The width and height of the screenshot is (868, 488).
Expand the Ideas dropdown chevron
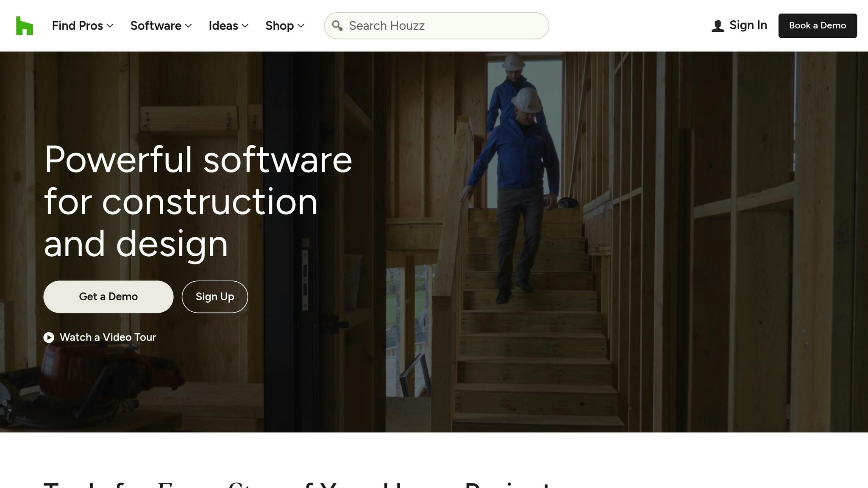click(x=245, y=26)
